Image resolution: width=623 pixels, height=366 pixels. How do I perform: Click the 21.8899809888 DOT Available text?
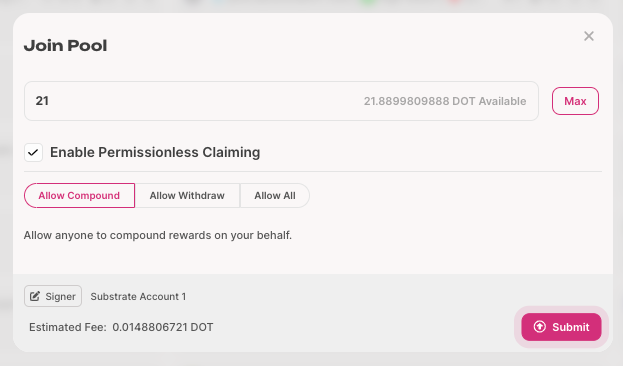[445, 101]
